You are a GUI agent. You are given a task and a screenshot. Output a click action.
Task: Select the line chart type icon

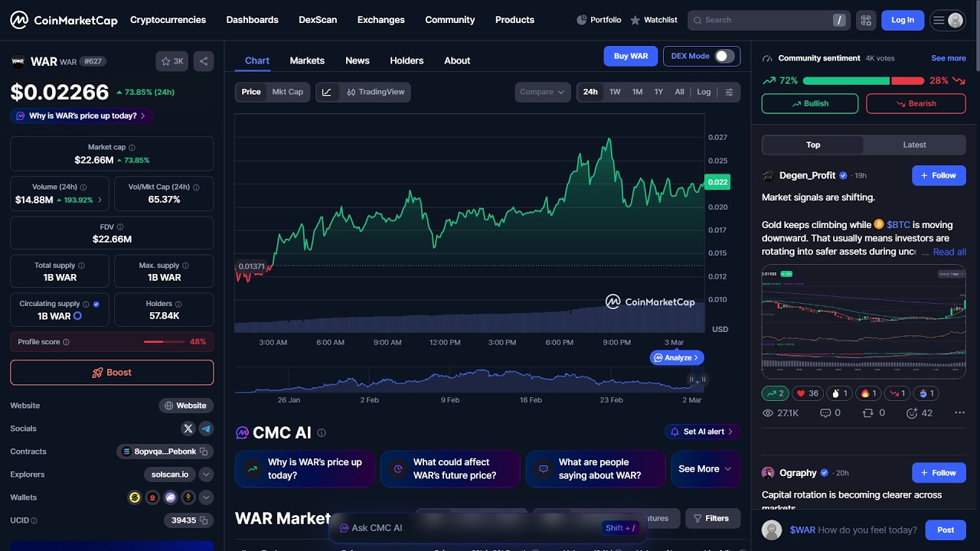click(x=327, y=92)
